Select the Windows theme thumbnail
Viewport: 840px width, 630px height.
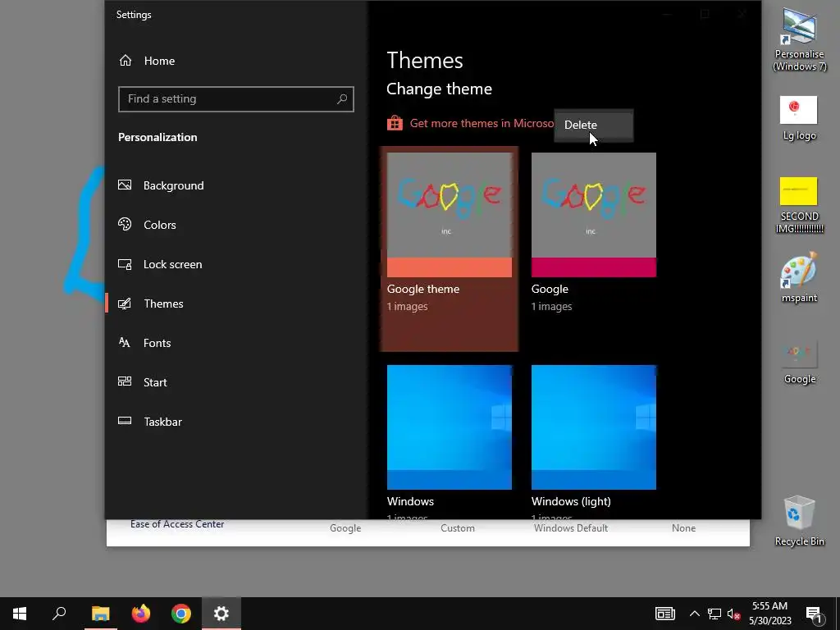(450, 427)
